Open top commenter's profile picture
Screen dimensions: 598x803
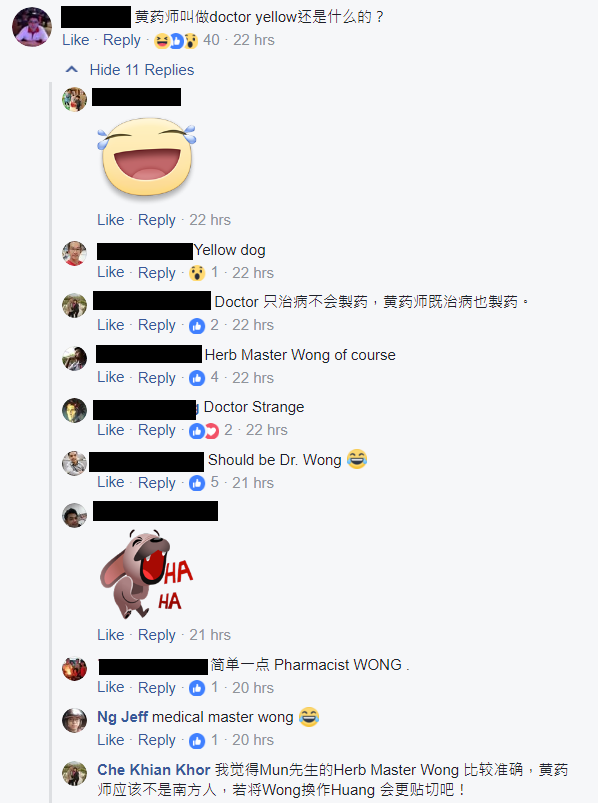32,27
